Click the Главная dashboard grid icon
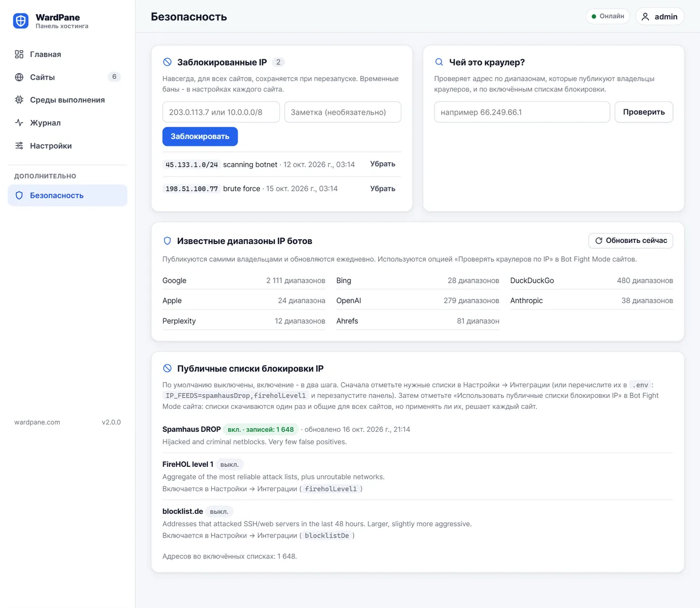Image resolution: width=700 pixels, height=608 pixels. coord(19,54)
